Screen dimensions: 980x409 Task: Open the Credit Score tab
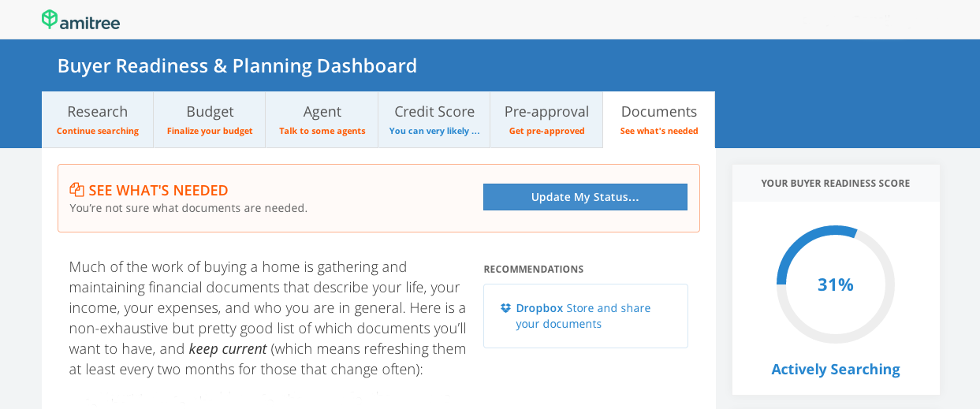coord(434,120)
